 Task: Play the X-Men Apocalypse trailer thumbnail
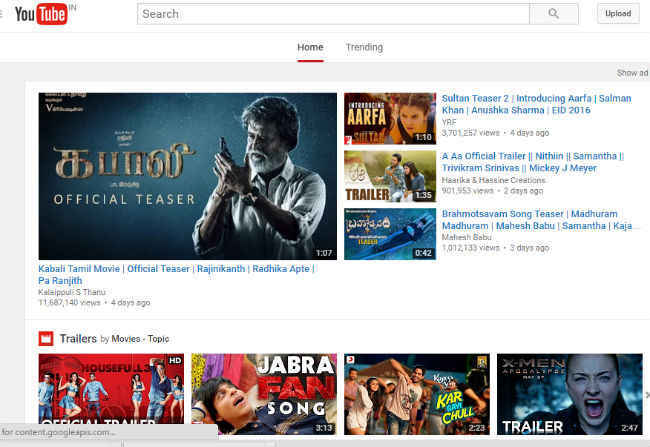(x=570, y=394)
